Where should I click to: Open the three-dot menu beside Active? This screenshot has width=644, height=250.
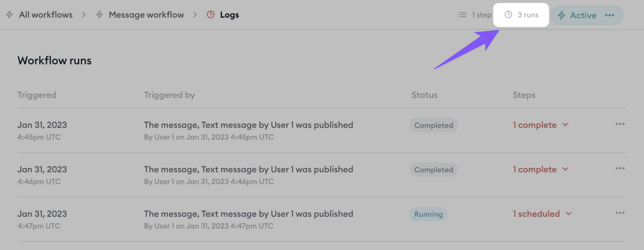[x=609, y=15]
